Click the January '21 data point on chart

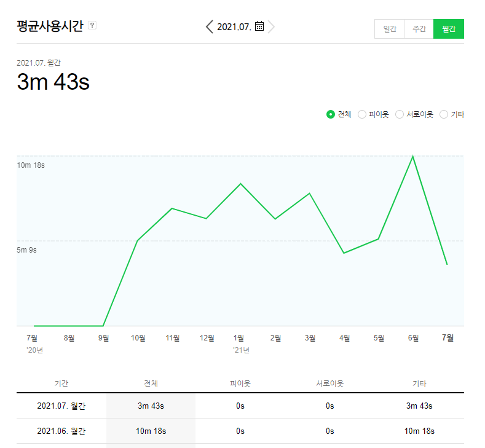pos(240,184)
